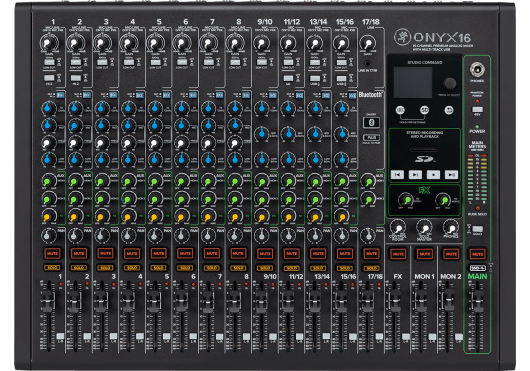Click the channel 6 fader cap
Image resolution: width=530 pixels, height=371 pixels.
[181, 300]
